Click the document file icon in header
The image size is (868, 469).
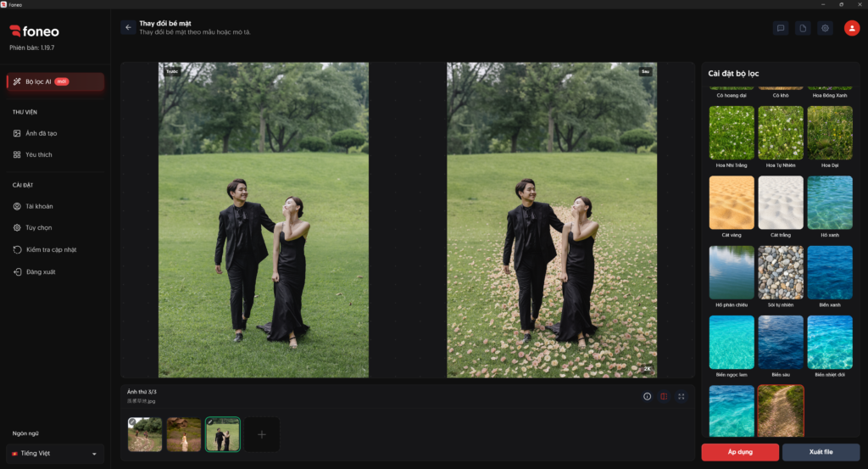(x=803, y=28)
